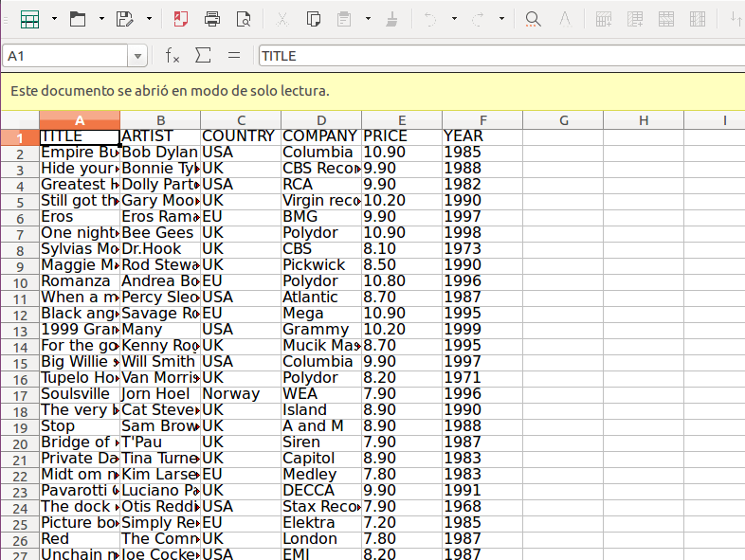Expand the New document dropdown arrow
The image size is (745, 560).
point(54,19)
